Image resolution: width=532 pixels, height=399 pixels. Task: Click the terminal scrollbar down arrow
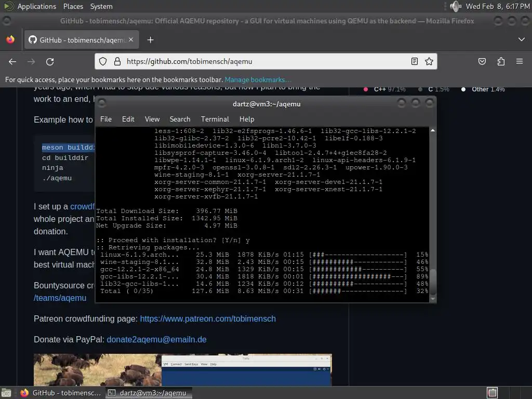(x=433, y=299)
